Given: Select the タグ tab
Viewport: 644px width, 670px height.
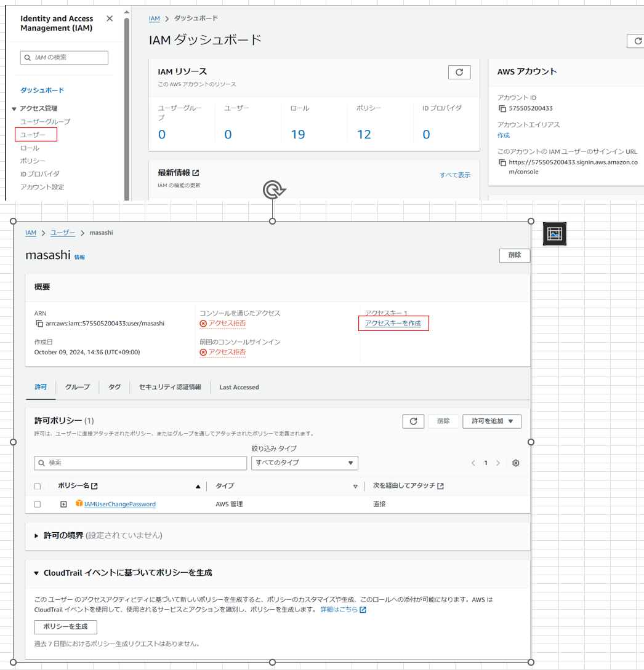Looking at the screenshot, I should tap(114, 387).
